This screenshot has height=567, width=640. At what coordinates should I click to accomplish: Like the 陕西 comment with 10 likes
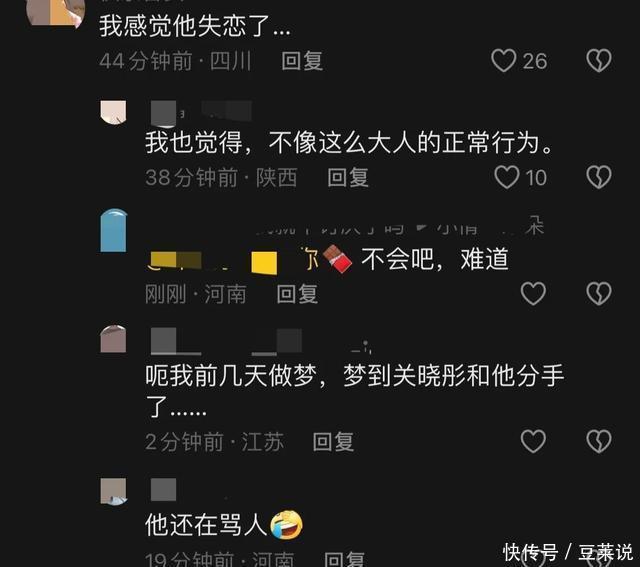point(507,177)
